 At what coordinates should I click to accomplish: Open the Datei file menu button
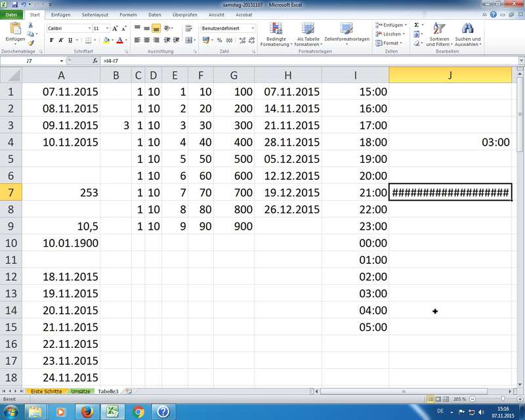point(12,14)
